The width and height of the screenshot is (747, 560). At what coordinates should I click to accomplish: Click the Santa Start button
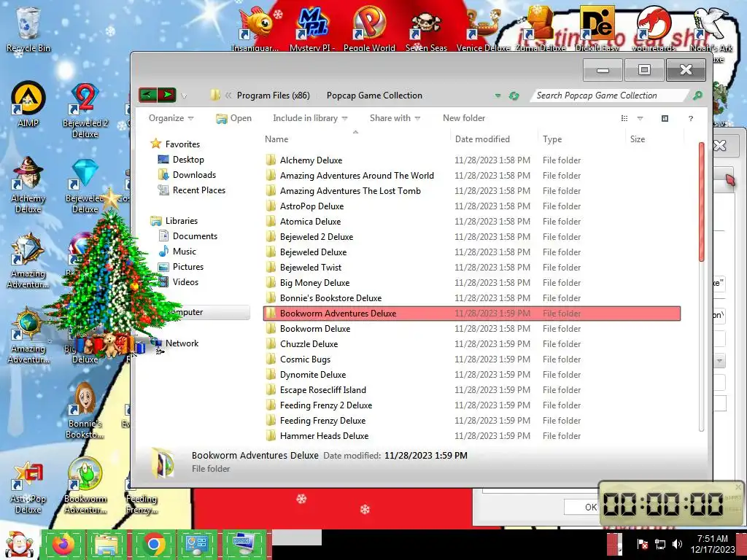[18, 545]
